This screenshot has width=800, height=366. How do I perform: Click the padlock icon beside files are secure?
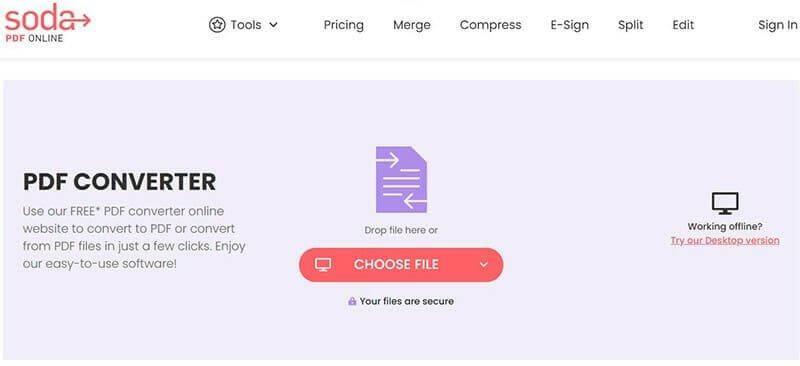352,301
